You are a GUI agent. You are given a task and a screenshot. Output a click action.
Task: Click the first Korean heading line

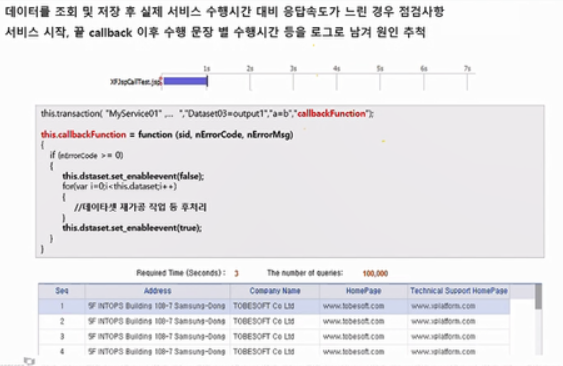tap(225, 12)
